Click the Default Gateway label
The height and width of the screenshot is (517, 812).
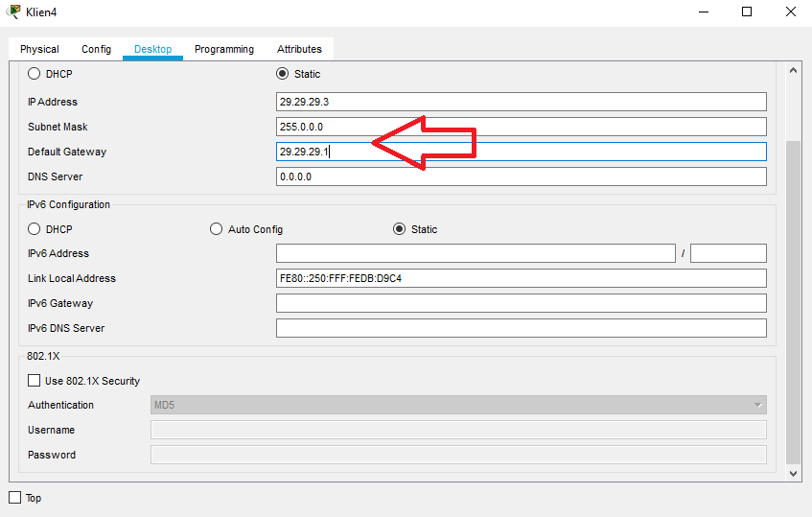[x=67, y=152]
